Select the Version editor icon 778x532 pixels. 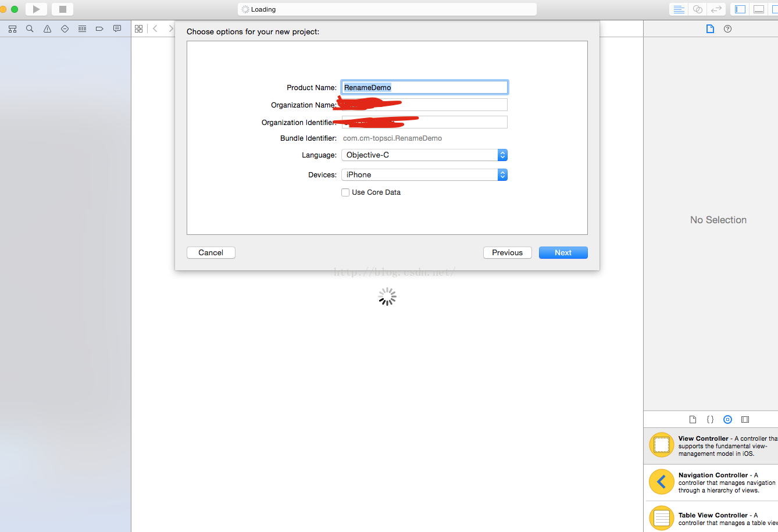click(716, 9)
